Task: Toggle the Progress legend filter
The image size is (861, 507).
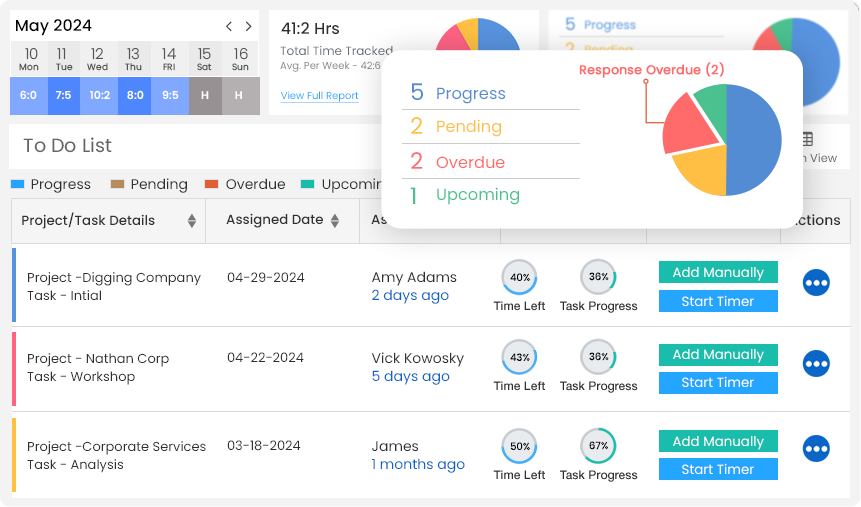Action: 51,184
